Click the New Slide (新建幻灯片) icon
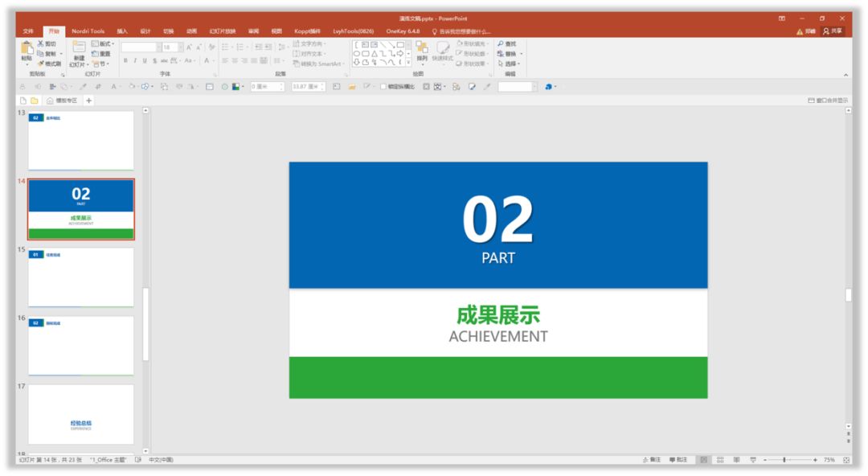 79,47
